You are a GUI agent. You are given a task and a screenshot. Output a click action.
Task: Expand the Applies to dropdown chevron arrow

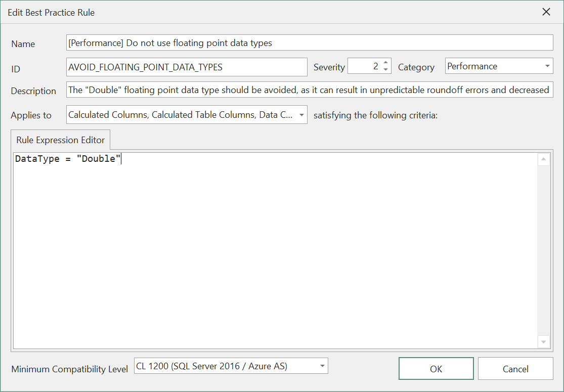click(x=301, y=114)
